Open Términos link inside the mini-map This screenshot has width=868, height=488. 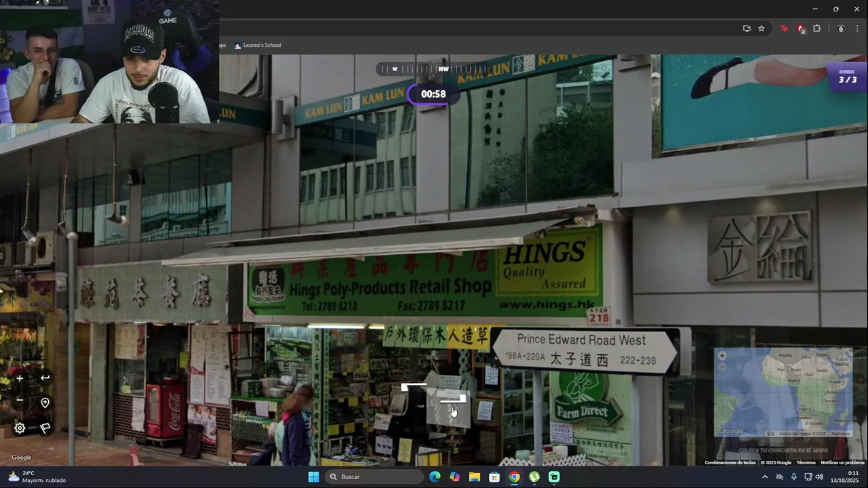(x=840, y=434)
